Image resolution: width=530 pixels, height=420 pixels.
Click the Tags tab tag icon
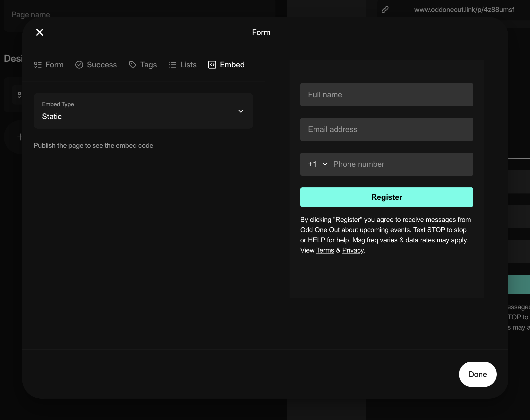pos(132,65)
